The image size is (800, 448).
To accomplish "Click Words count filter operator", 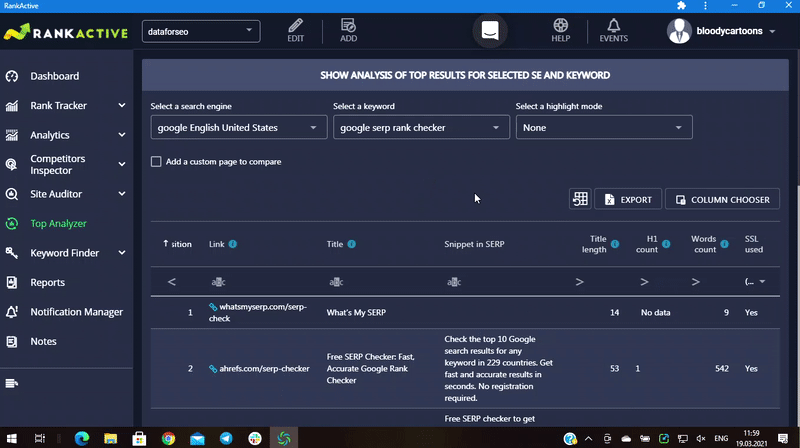I will click(x=695, y=282).
